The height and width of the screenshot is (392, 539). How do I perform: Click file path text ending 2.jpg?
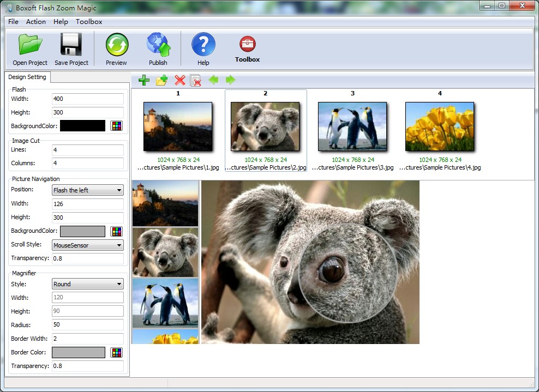pos(265,168)
